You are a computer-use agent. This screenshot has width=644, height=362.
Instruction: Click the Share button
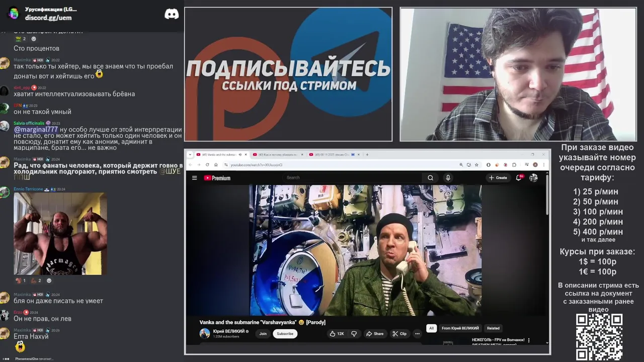tap(375, 333)
